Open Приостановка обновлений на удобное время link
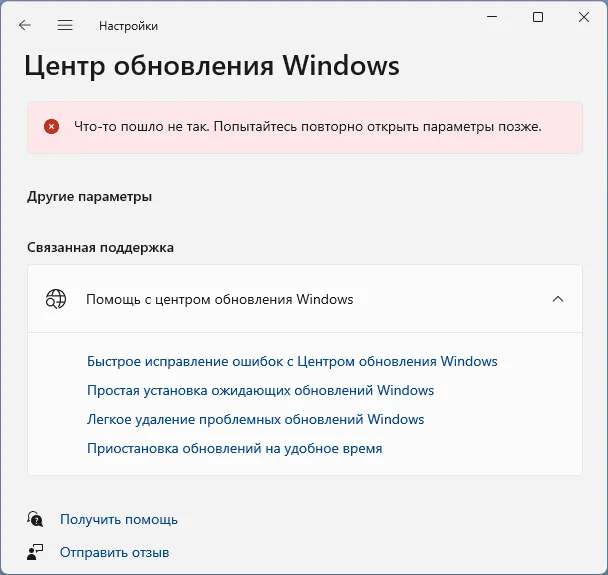 234,448
